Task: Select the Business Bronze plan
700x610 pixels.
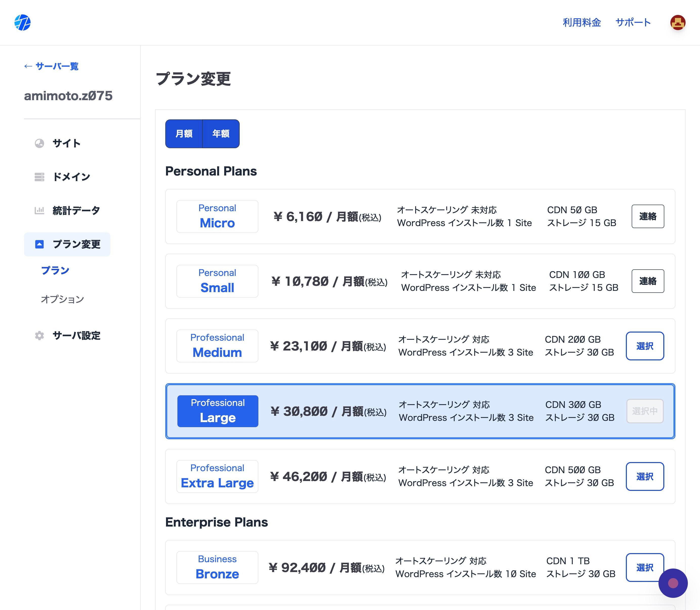Action: (645, 567)
